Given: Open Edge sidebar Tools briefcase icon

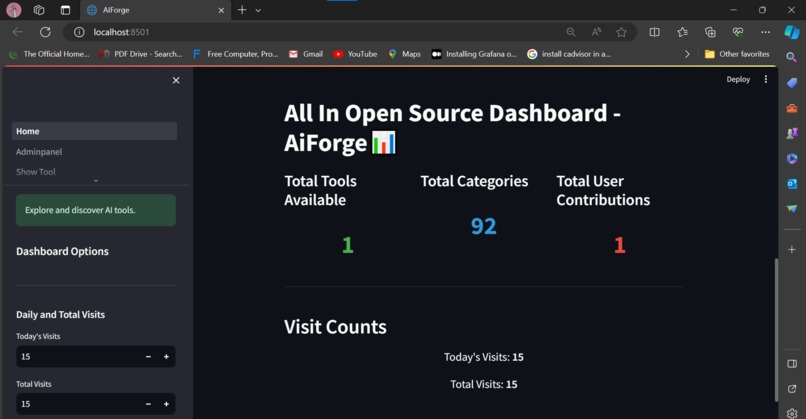Looking at the screenshot, I should tap(792, 108).
